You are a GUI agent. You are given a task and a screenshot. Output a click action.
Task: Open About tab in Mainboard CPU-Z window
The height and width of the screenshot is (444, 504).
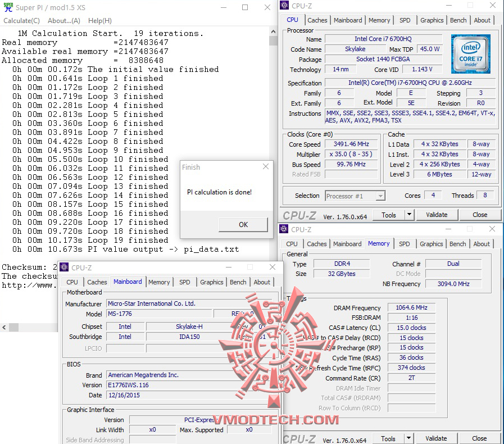(262, 282)
